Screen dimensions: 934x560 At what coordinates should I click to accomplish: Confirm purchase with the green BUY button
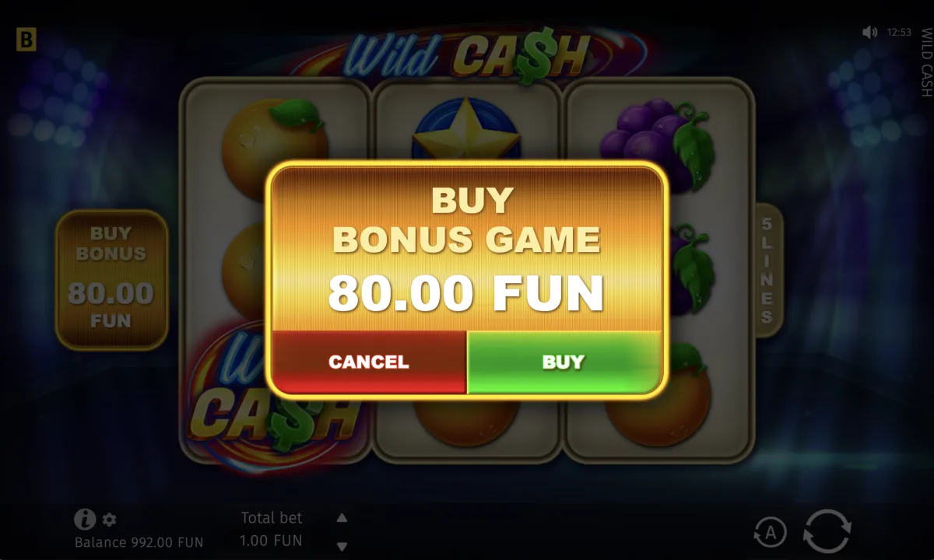pos(564,362)
